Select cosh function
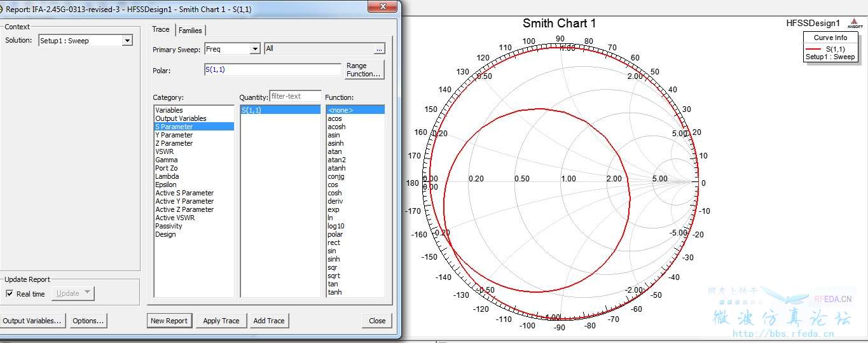This screenshot has height=343, width=868. [355, 193]
